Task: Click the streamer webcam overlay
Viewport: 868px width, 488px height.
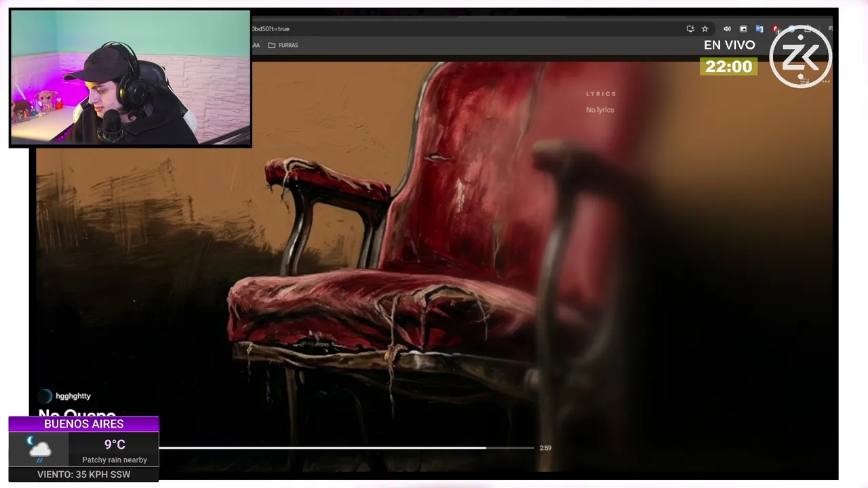Action: (130, 78)
